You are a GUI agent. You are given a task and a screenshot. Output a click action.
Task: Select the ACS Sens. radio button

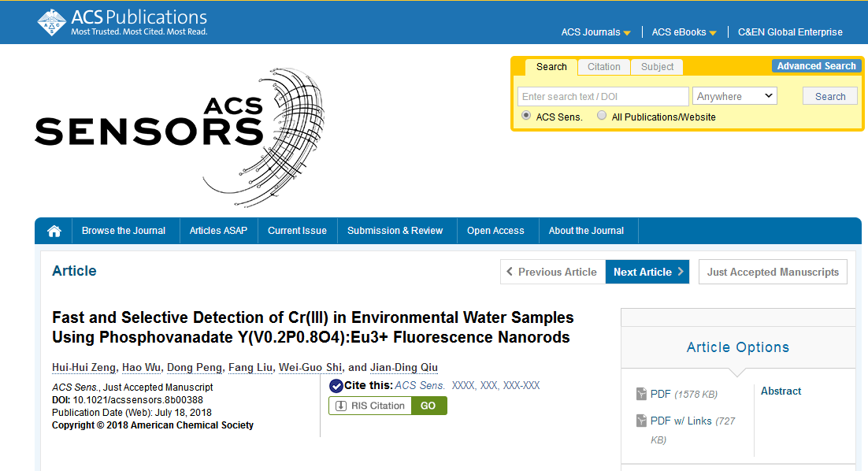click(x=526, y=116)
